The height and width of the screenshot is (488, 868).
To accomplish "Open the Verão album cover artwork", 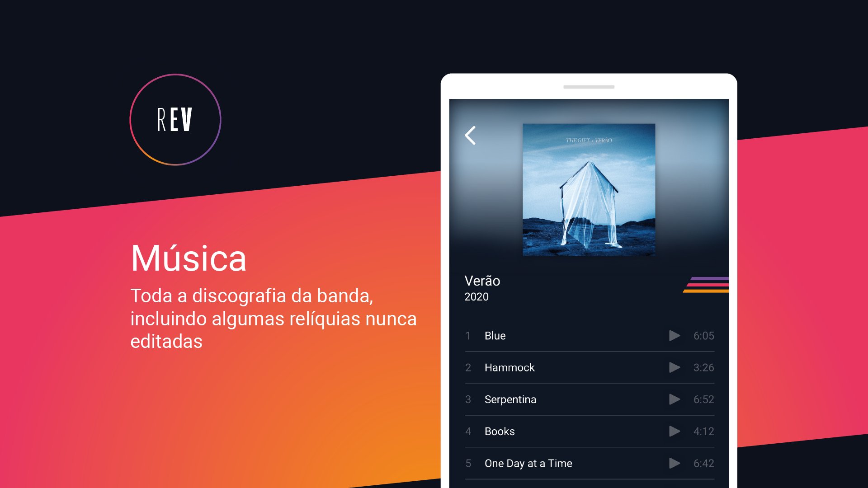I will (x=589, y=190).
